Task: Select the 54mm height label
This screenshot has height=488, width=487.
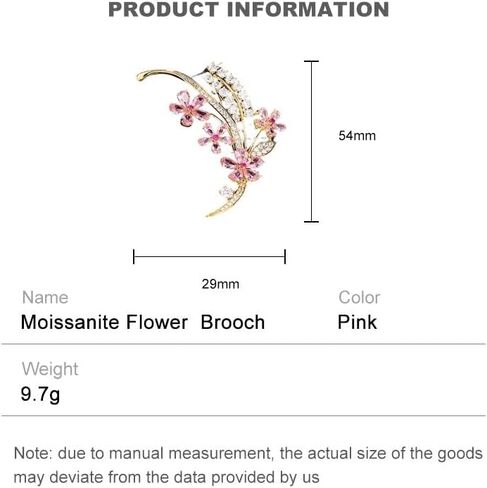Action: tap(357, 136)
